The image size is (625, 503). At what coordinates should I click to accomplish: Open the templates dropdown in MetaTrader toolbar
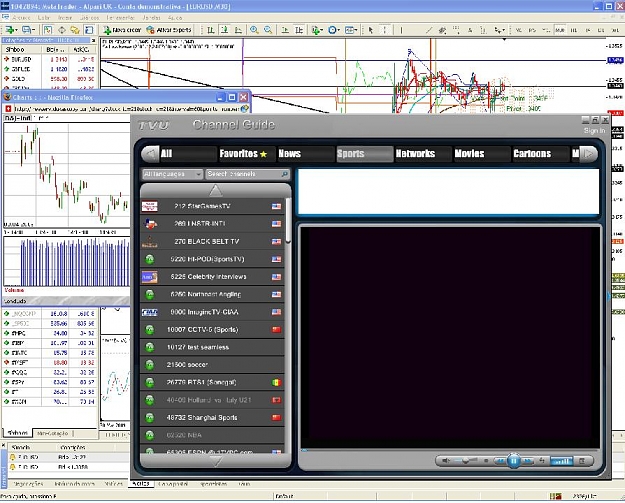click(351, 30)
